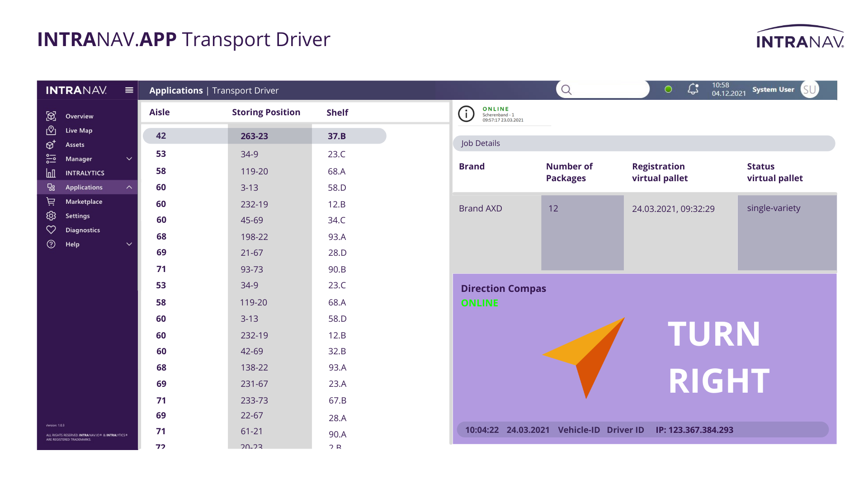Open the Assets menu item

(x=75, y=145)
